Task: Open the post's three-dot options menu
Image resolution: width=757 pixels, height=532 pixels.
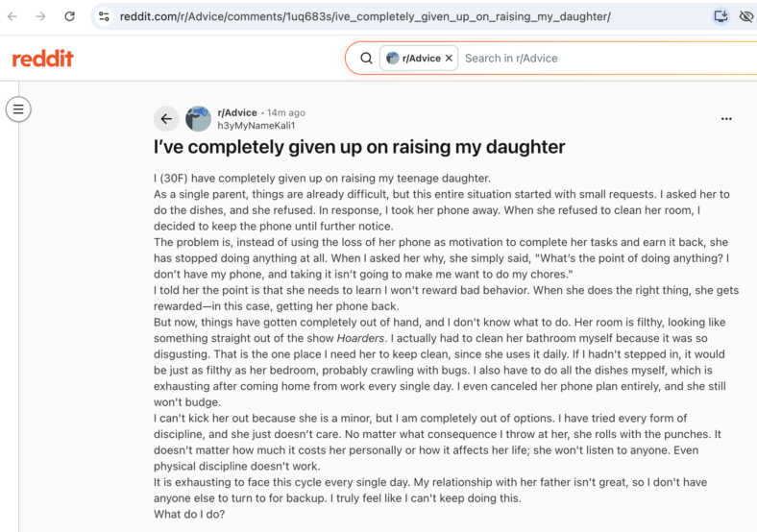Action: point(726,119)
